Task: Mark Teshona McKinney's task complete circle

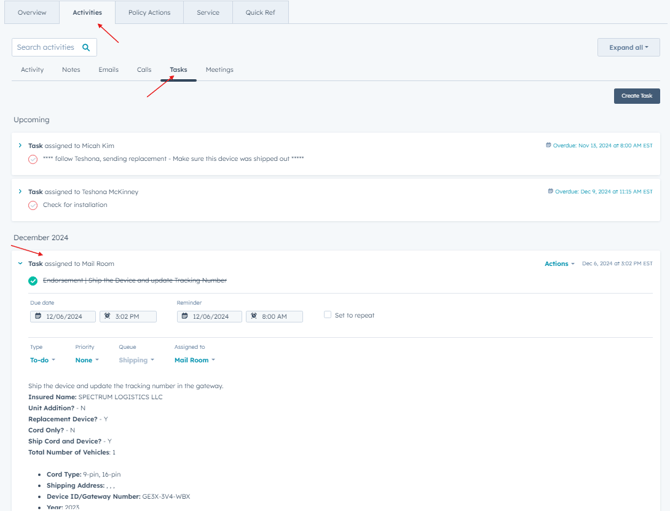Action: click(x=33, y=205)
